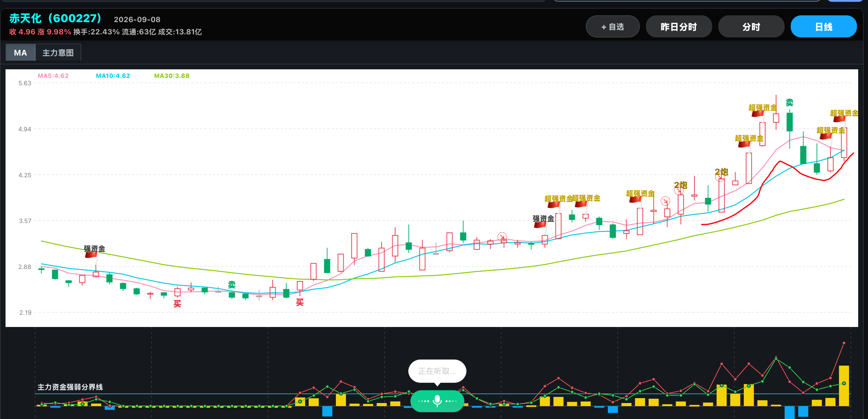Click the rightmost 超强资金 flag icon
The height and width of the screenshot is (419, 868).
[839, 119]
